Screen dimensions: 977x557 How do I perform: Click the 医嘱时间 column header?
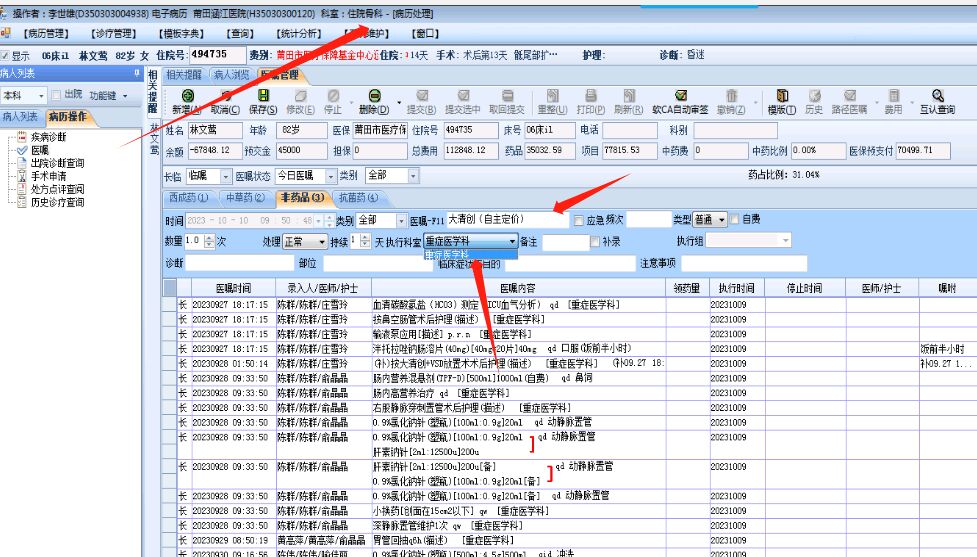pyautogui.click(x=233, y=288)
